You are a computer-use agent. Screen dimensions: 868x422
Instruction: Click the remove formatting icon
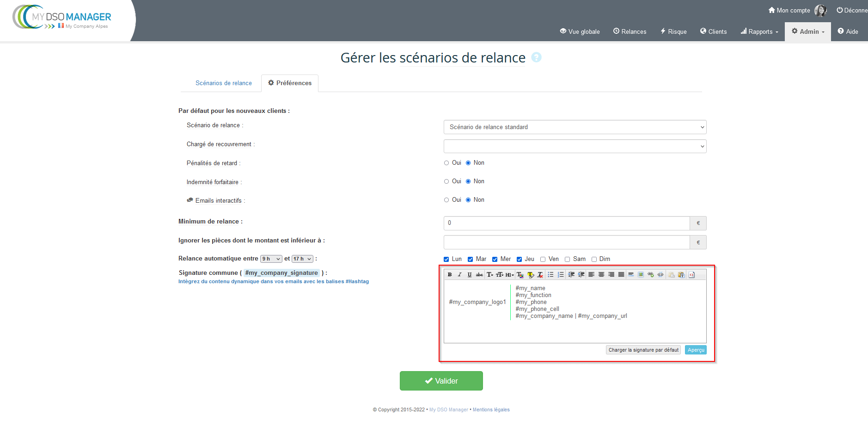pyautogui.click(x=540, y=275)
